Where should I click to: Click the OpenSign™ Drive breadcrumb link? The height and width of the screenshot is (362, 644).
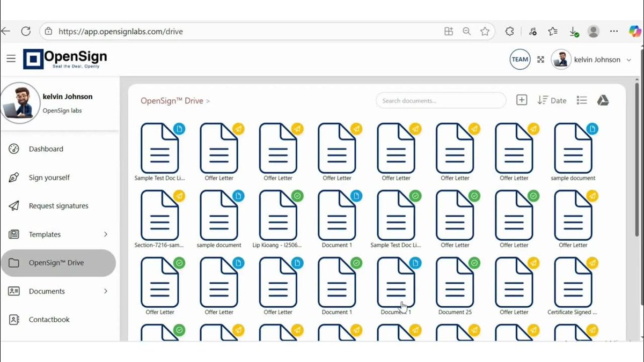coord(172,100)
